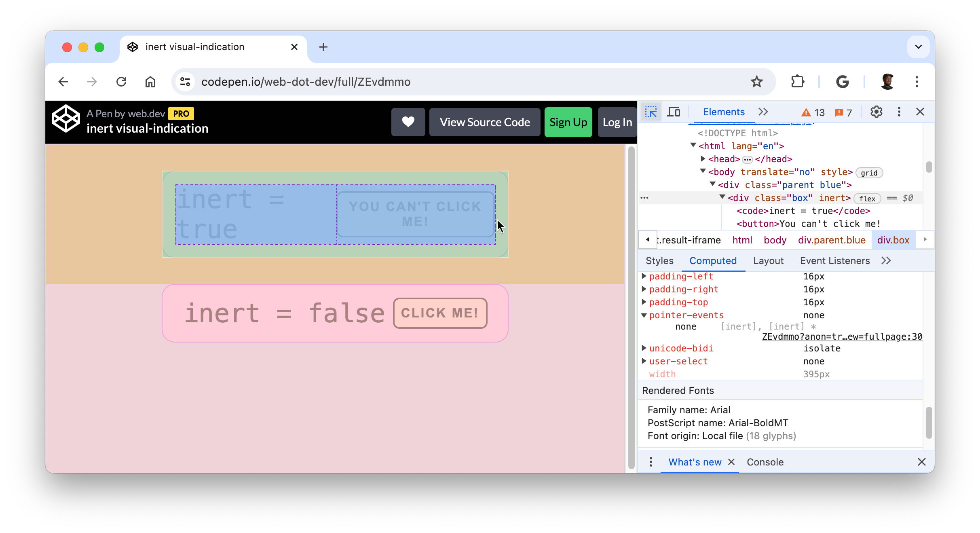The image size is (980, 533).
Task: Expand the unicode-bidi property
Action: 645,348
